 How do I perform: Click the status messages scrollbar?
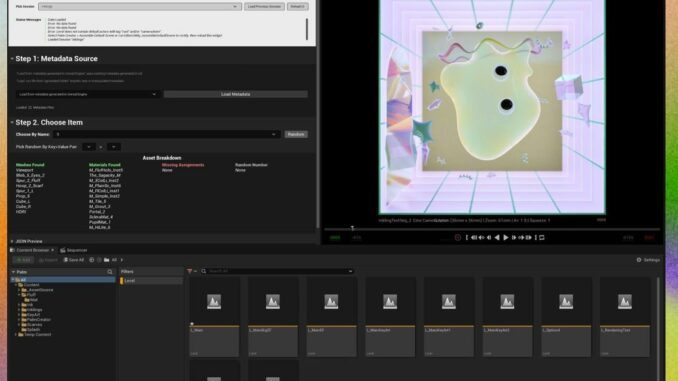[x=307, y=29]
